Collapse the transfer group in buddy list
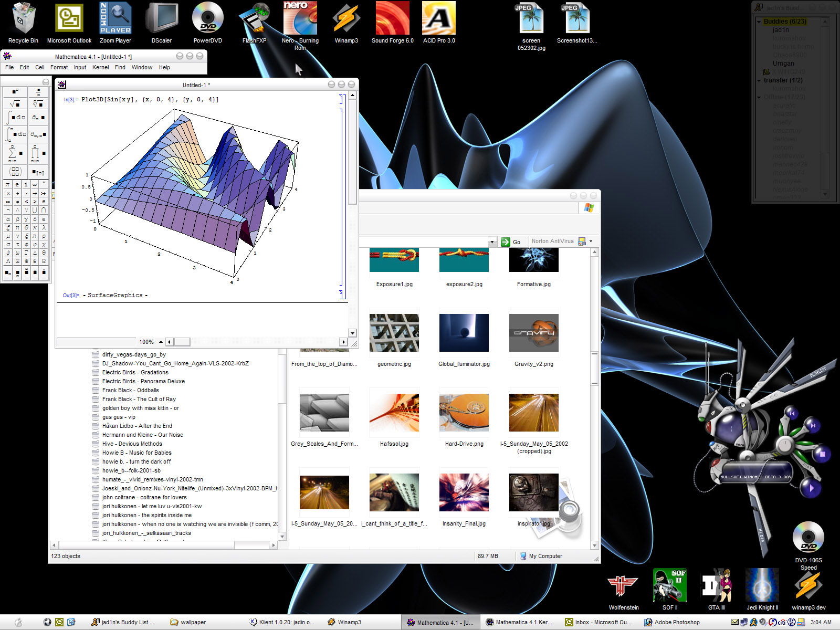The width and height of the screenshot is (840, 630). pyautogui.click(x=759, y=80)
